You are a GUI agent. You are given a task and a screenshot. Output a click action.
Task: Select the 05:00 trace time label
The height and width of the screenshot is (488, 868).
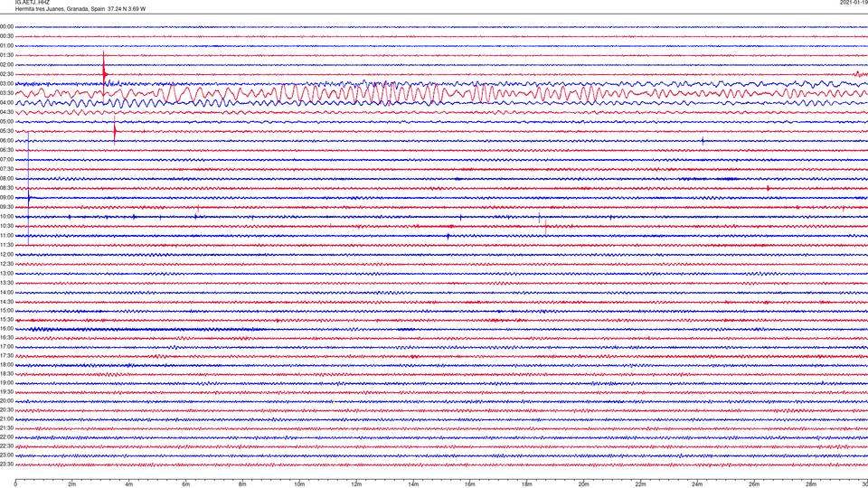click(6, 122)
